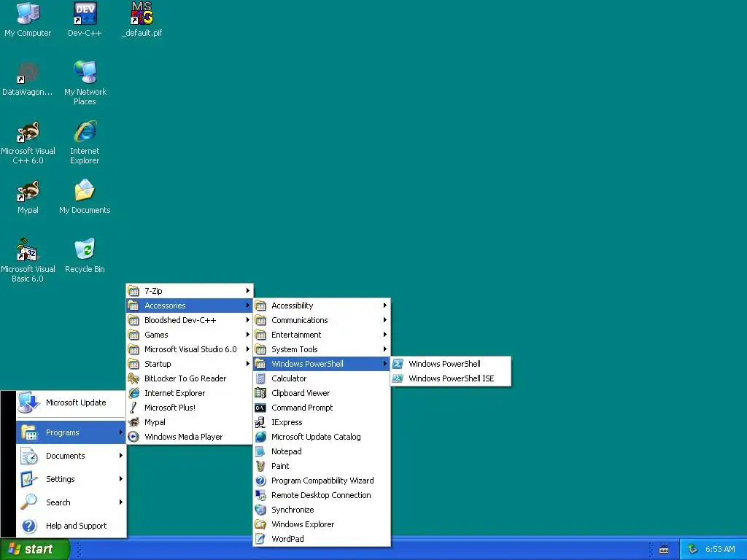Image resolution: width=747 pixels, height=560 pixels.
Task: Click the on-screen keyboard taskbar icon
Action: [664, 550]
